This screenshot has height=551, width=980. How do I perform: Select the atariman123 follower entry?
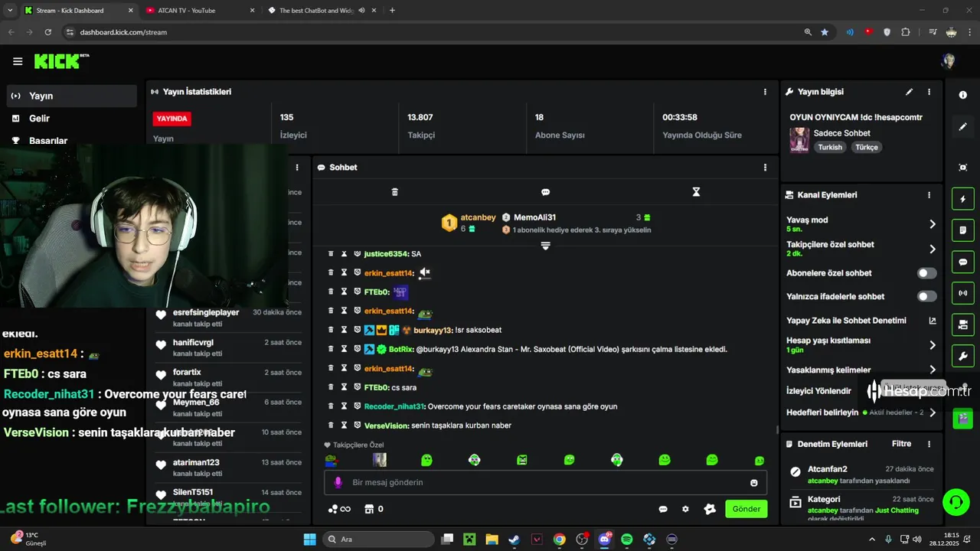coord(229,467)
